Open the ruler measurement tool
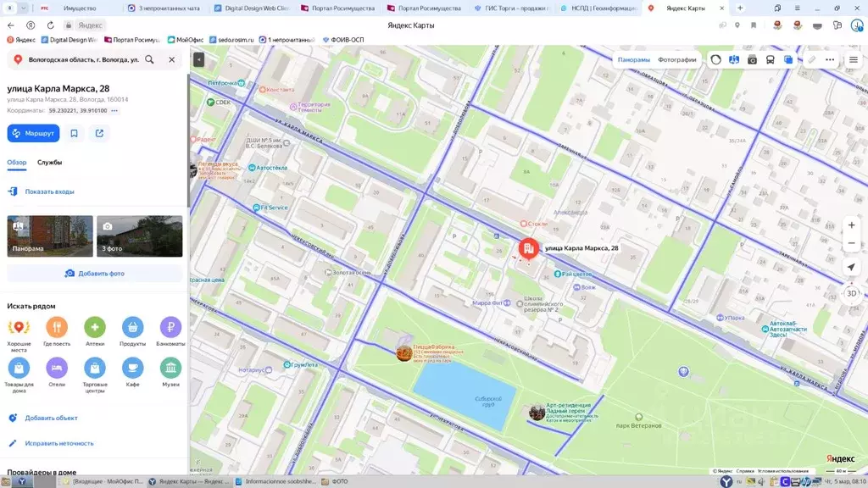 [811, 60]
